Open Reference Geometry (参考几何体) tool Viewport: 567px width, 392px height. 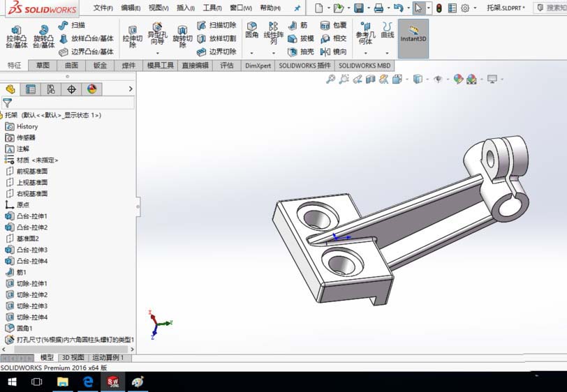(366, 33)
